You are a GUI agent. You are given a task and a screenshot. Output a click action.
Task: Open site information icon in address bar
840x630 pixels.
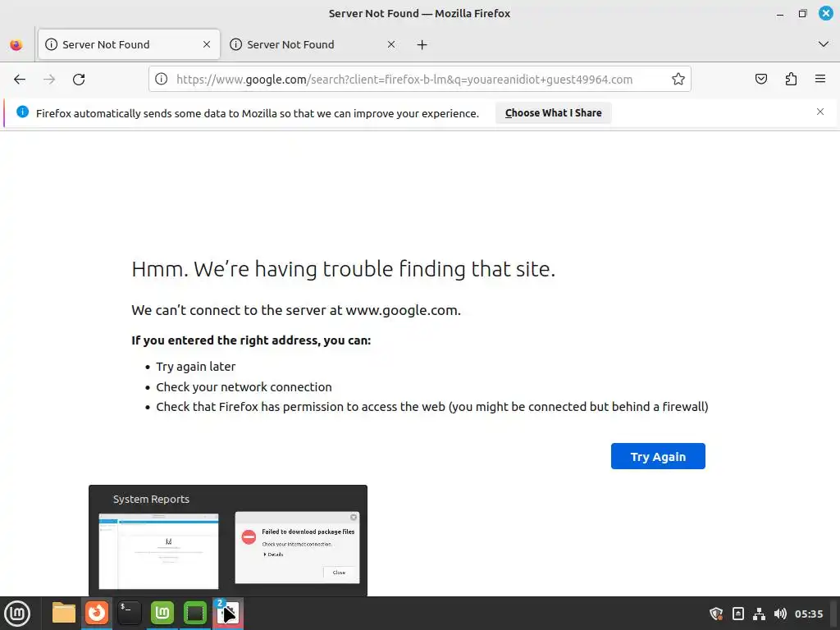(162, 80)
